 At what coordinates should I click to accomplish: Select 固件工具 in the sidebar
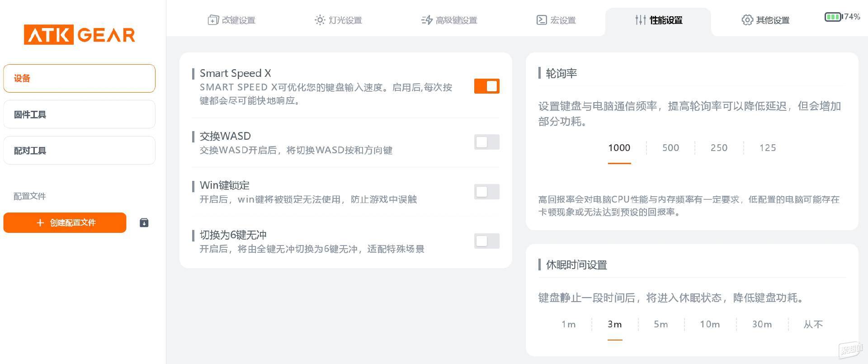pos(80,114)
